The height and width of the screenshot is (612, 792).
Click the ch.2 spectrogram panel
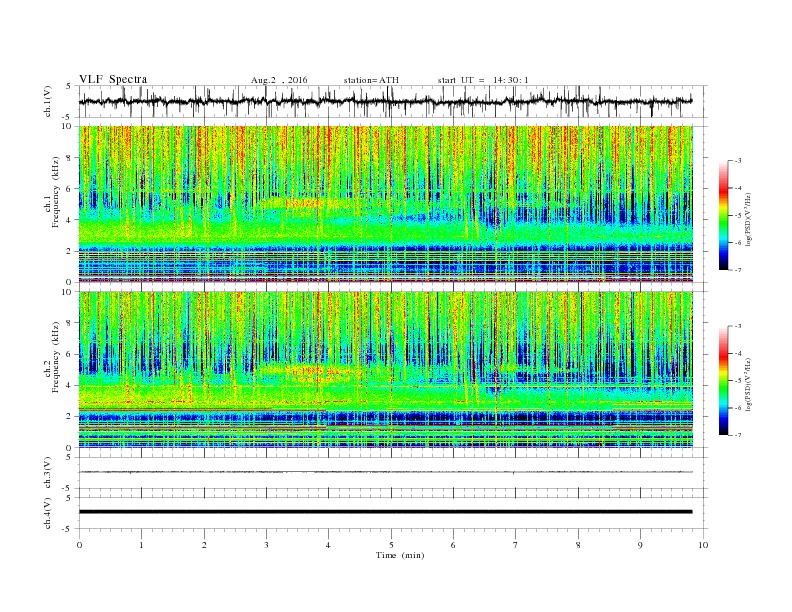pos(385,370)
